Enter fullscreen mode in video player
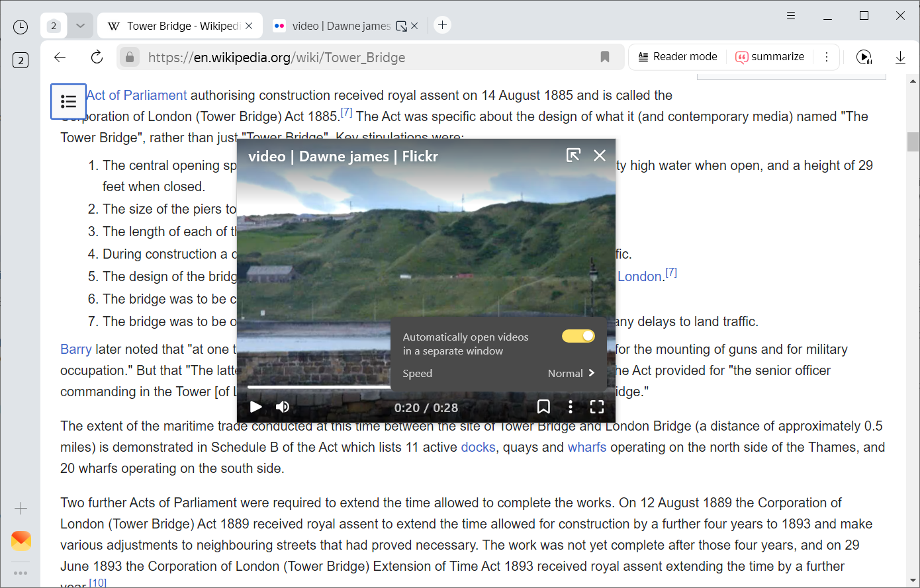This screenshot has width=920, height=588. [597, 407]
